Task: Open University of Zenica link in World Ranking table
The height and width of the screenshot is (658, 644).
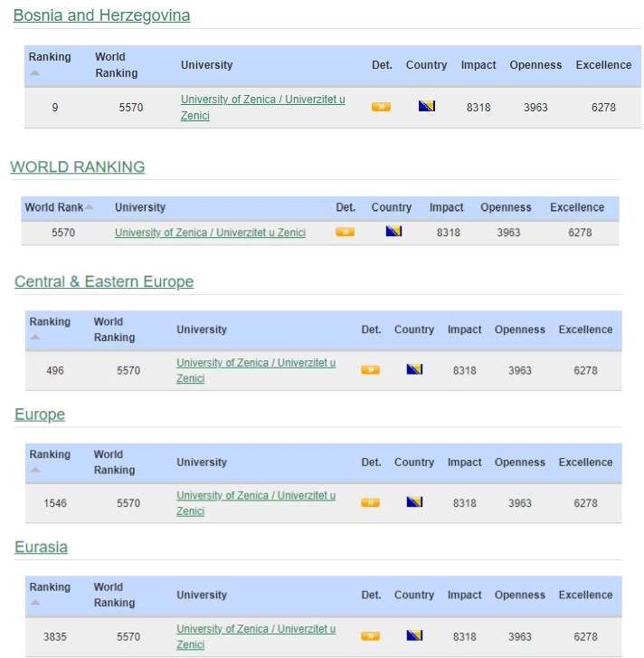Action: click(210, 233)
